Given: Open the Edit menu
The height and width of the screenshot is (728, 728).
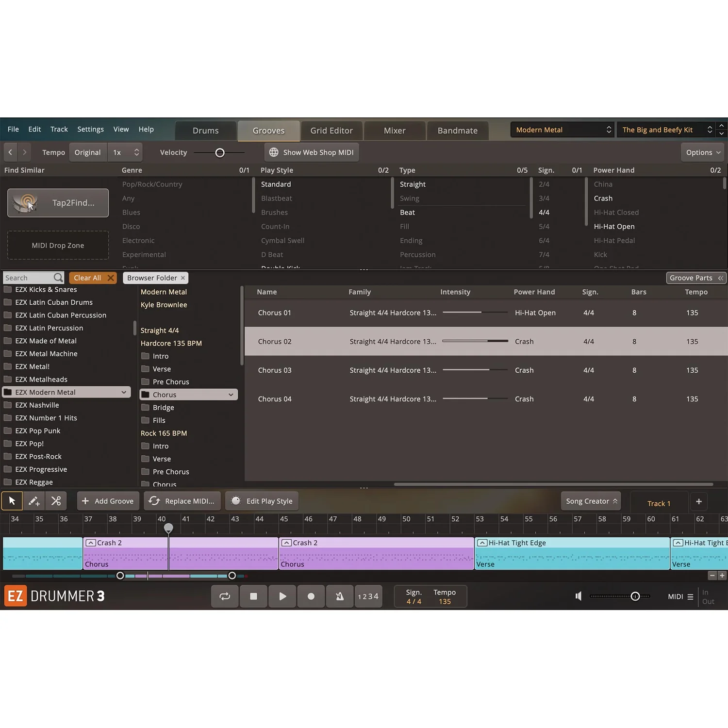Looking at the screenshot, I should click(x=34, y=129).
